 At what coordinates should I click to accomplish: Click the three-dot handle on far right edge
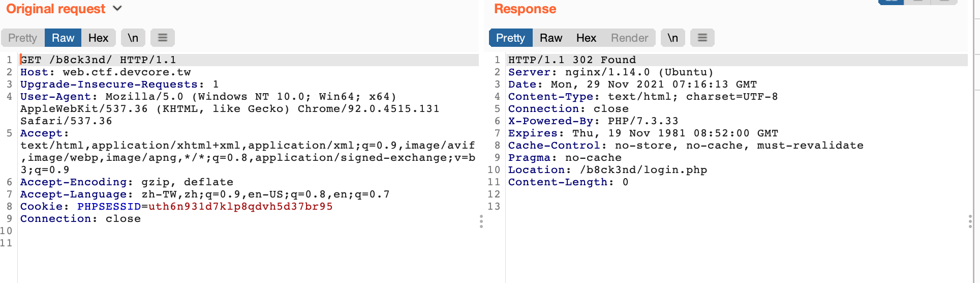pyautogui.click(x=970, y=221)
